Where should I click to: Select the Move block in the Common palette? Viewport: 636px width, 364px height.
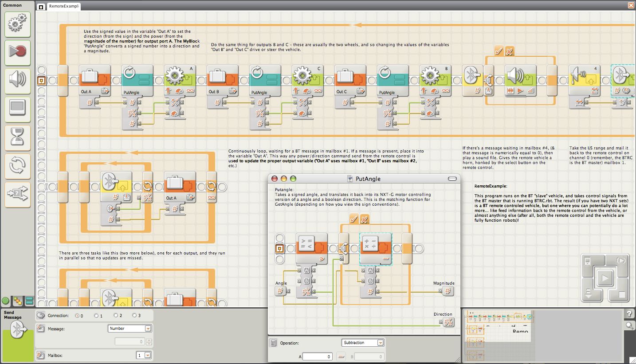click(x=18, y=24)
